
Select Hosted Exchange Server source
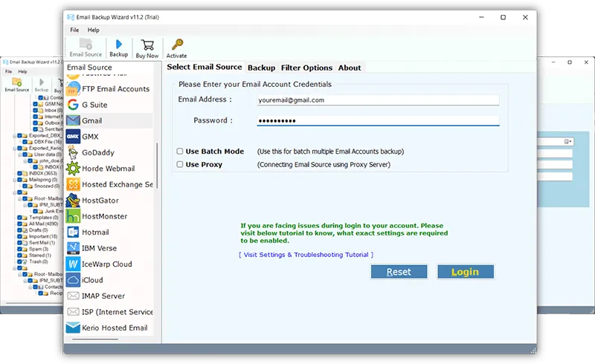pos(109,184)
